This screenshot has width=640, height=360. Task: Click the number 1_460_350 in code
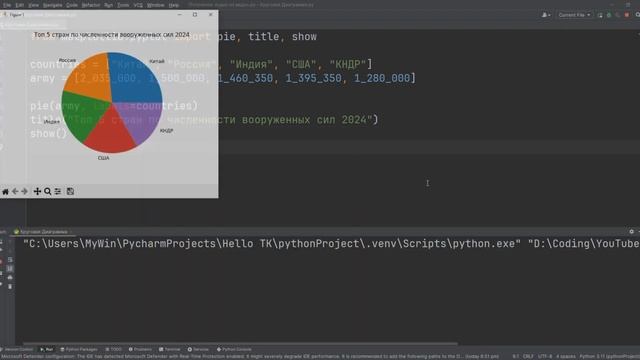245,78
